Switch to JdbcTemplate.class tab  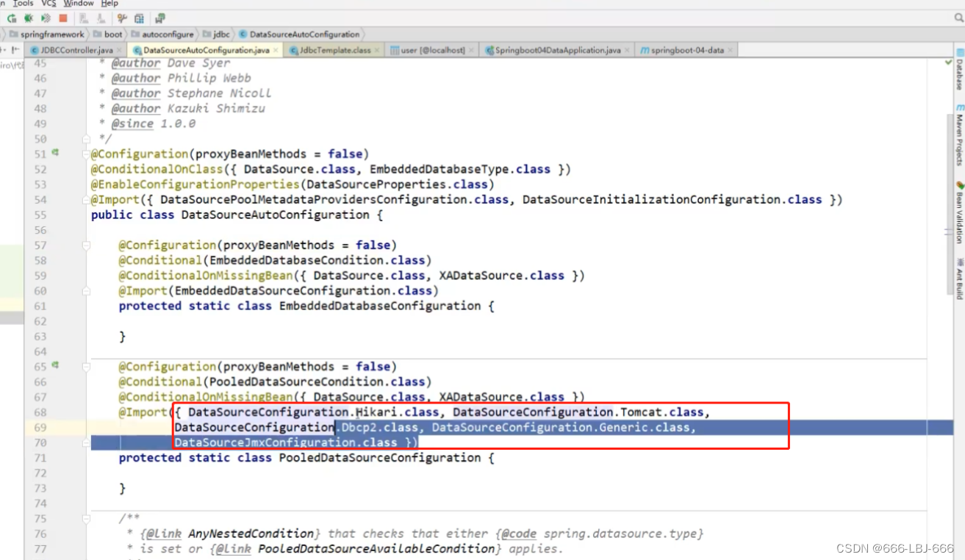tap(333, 50)
